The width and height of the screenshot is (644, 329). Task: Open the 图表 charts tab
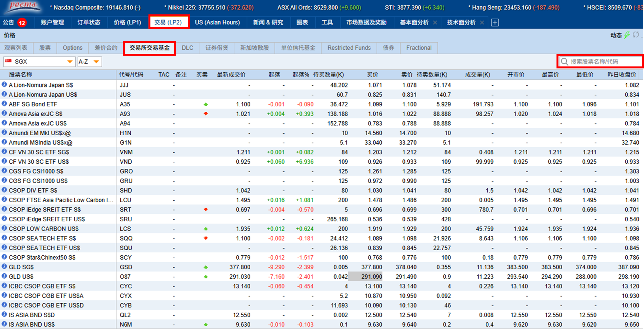pos(302,22)
